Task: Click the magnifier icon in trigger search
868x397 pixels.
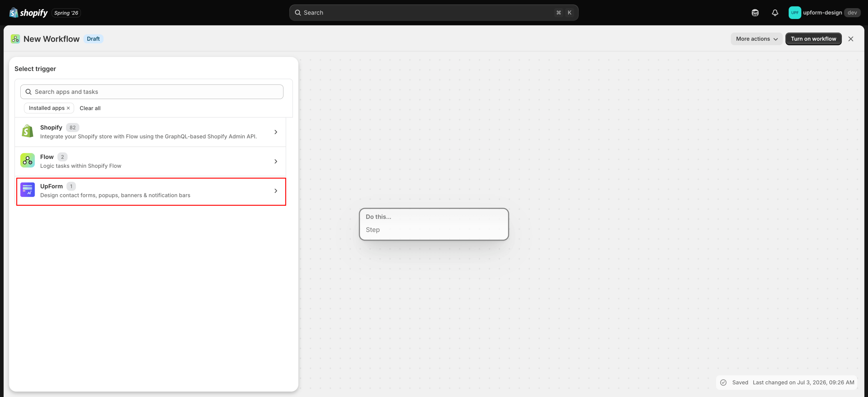Action: (28, 92)
